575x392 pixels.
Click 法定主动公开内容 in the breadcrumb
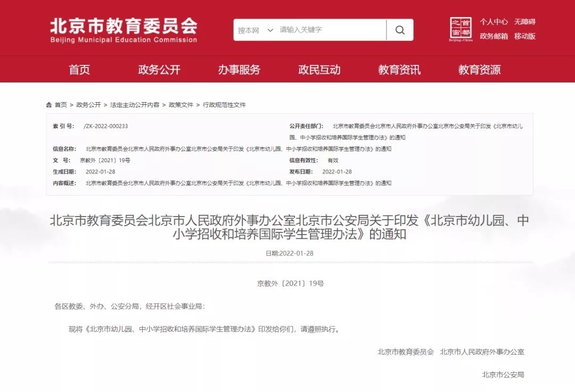pos(135,105)
